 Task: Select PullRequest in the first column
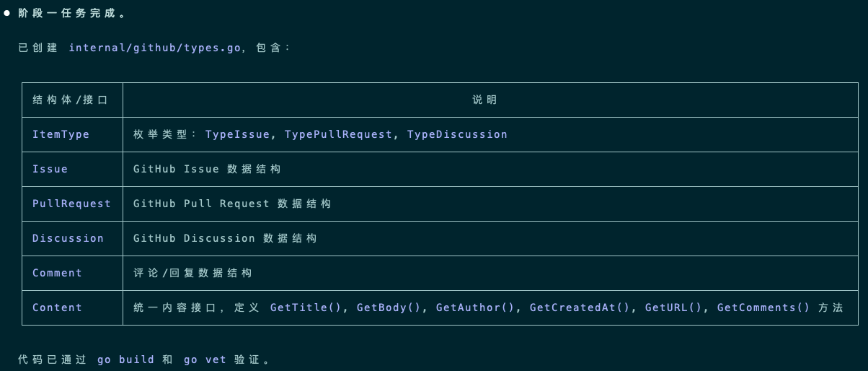coord(71,204)
